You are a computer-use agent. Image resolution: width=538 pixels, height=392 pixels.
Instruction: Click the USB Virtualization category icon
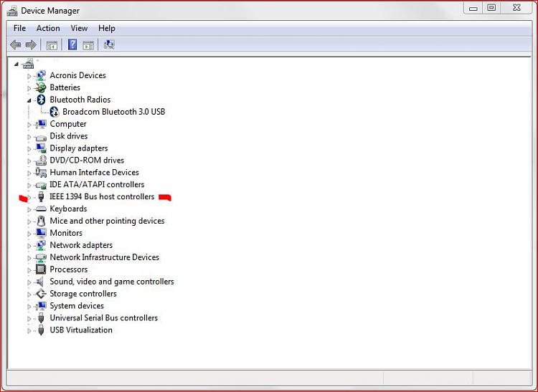[41, 330]
